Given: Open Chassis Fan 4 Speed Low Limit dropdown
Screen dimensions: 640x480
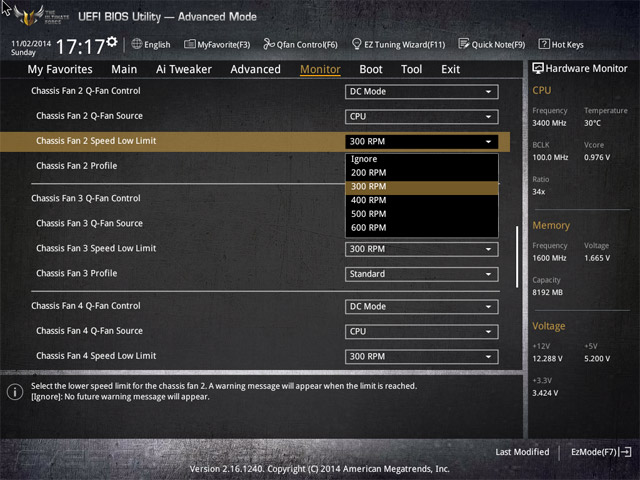Looking at the screenshot, I should [422, 356].
